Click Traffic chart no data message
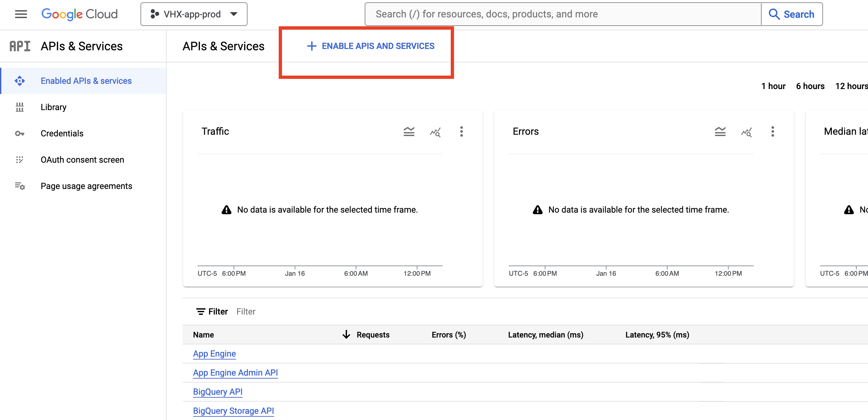 [x=327, y=210]
